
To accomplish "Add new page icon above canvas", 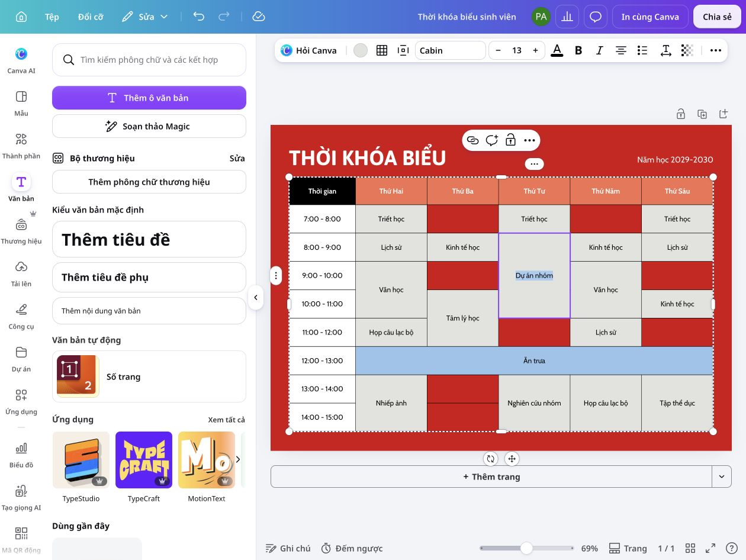I will click(x=723, y=114).
